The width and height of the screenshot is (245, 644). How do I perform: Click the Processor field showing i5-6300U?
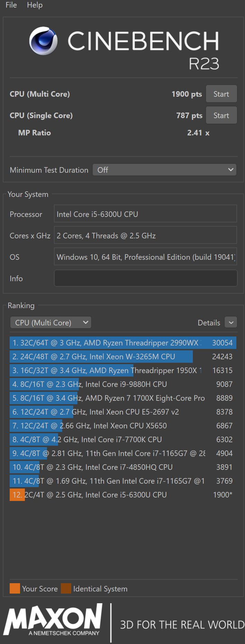pos(145,214)
